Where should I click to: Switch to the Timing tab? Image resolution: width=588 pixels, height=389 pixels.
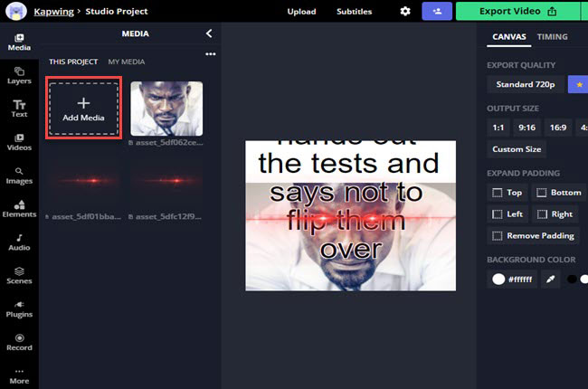pyautogui.click(x=552, y=37)
